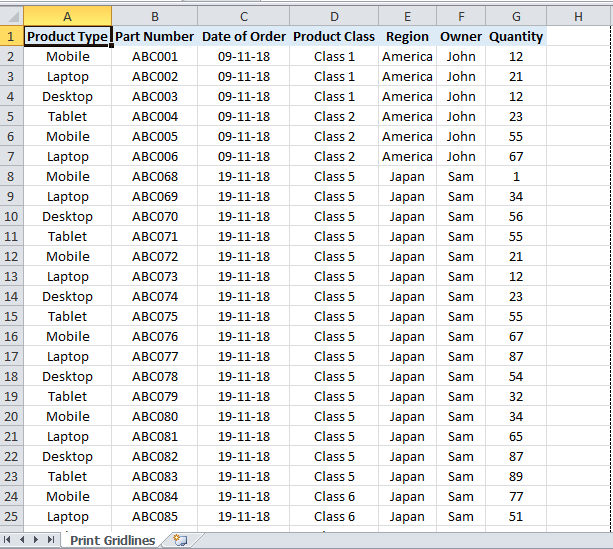
Task: Select column C header
Action: point(244,16)
